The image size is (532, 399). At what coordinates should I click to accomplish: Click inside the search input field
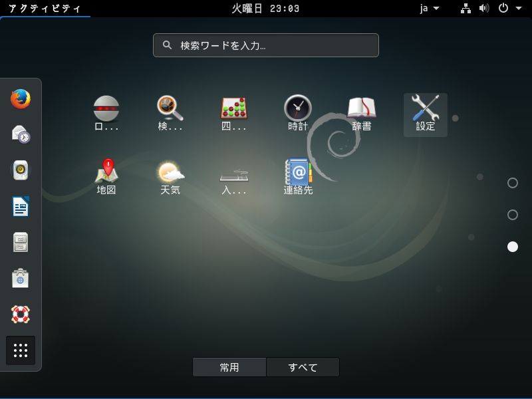[266, 45]
